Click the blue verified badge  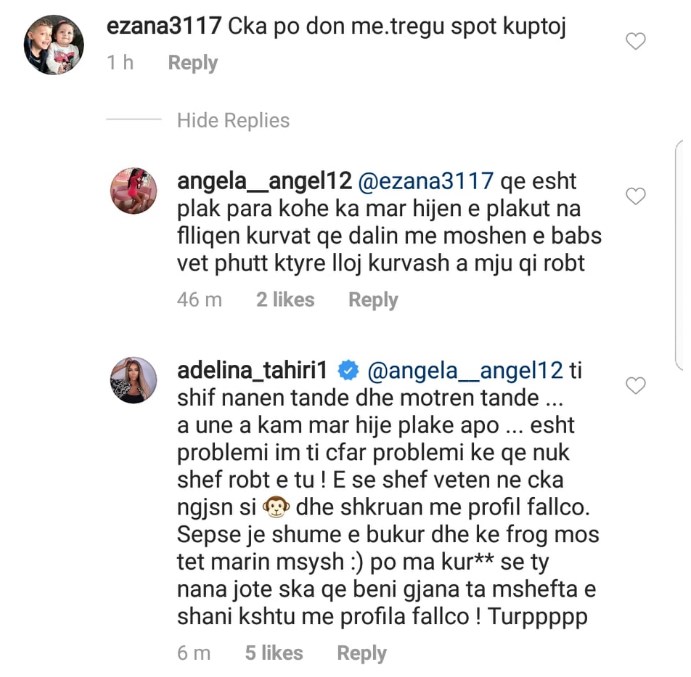(x=347, y=370)
